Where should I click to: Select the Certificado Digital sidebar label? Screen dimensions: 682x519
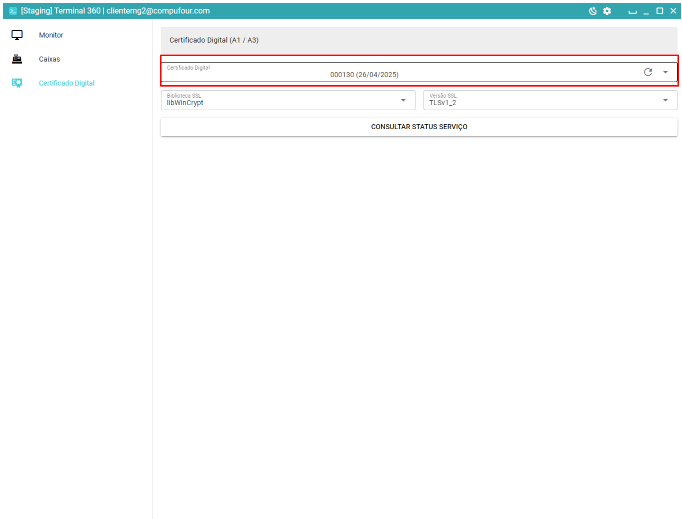tap(66, 83)
